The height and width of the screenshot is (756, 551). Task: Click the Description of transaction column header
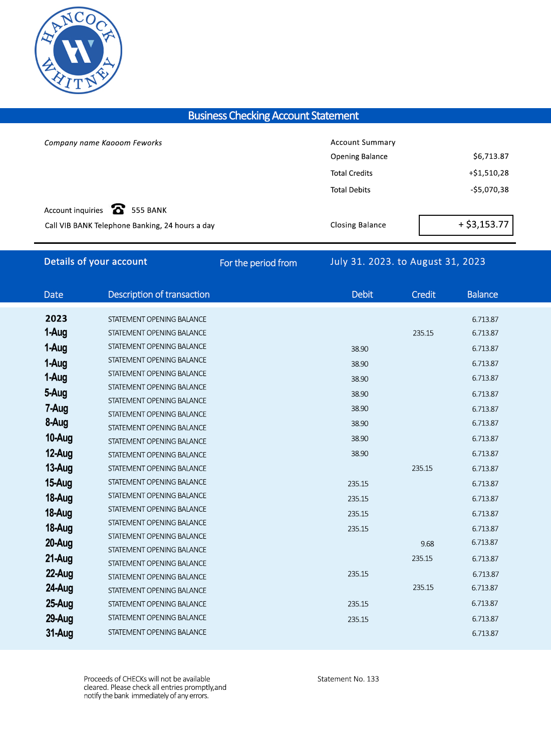click(x=159, y=294)
